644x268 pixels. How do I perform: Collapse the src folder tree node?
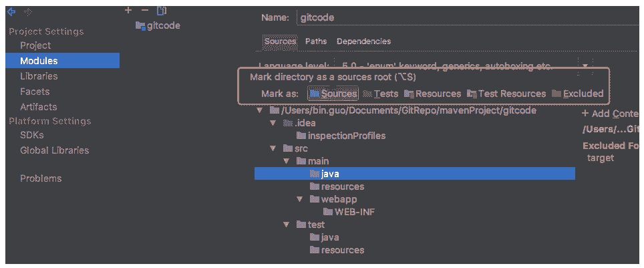point(273,148)
